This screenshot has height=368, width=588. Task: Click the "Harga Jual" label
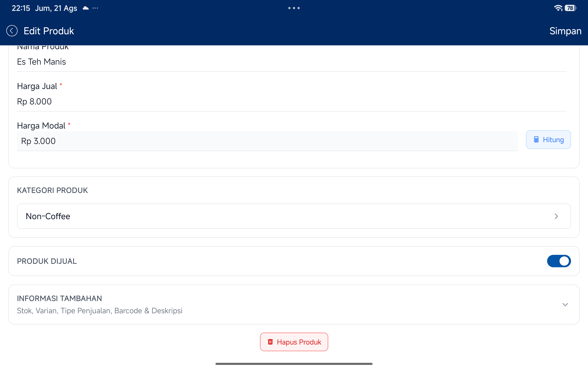pyautogui.click(x=37, y=86)
